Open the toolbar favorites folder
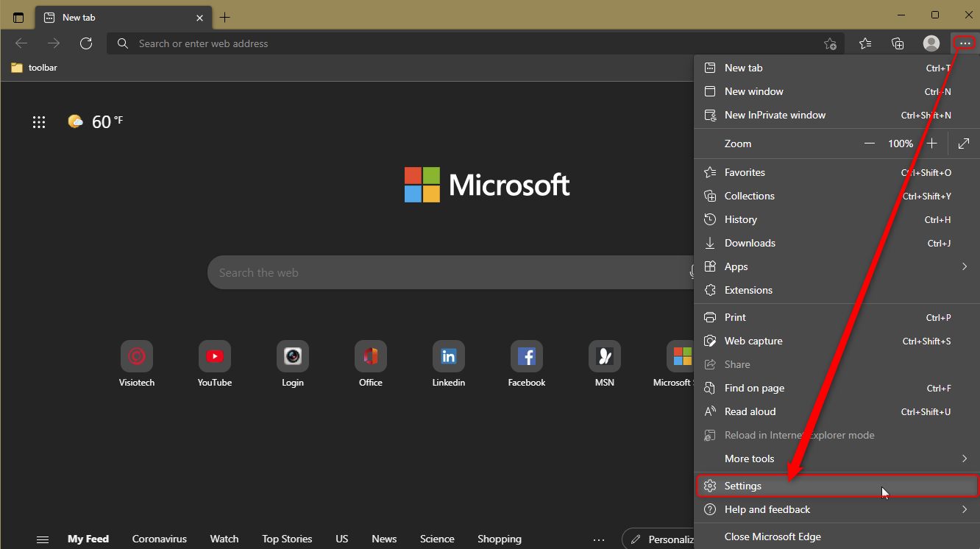Viewport: 980px width, 549px height. (34, 68)
